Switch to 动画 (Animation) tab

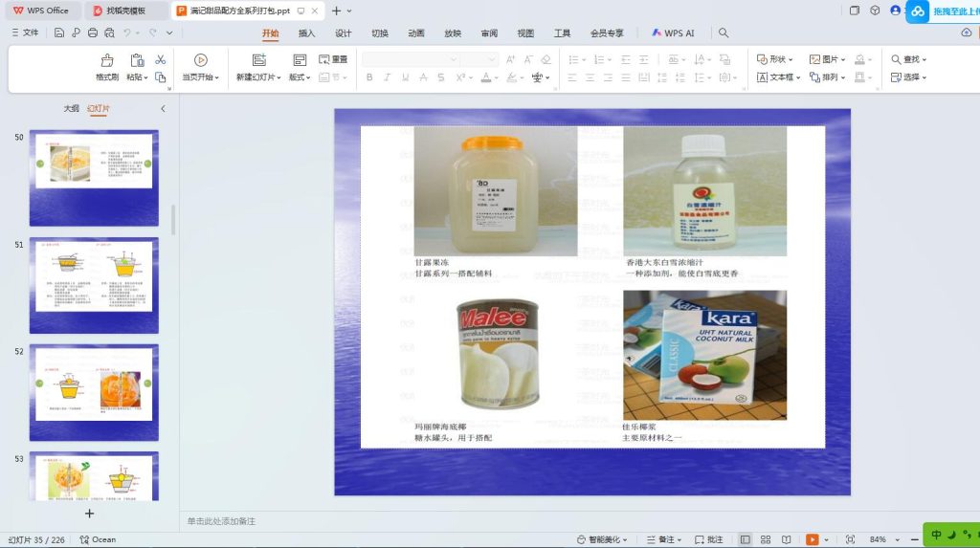(416, 33)
